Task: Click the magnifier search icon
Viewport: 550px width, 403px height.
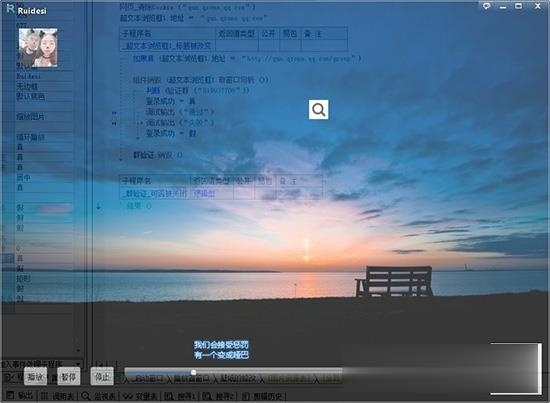Action: pos(318,109)
